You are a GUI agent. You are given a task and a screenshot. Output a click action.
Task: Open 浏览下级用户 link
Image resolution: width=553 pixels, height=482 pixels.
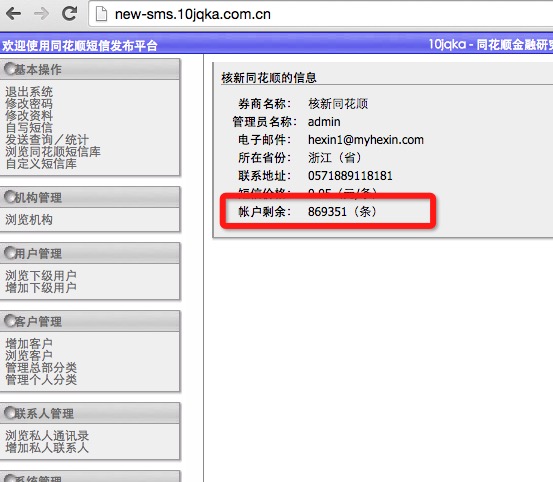point(41,276)
